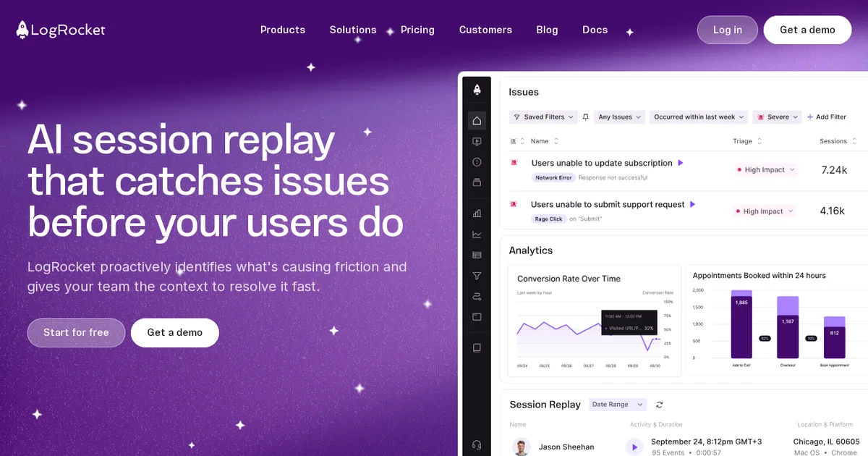Click the Start for free button

pos(76,333)
